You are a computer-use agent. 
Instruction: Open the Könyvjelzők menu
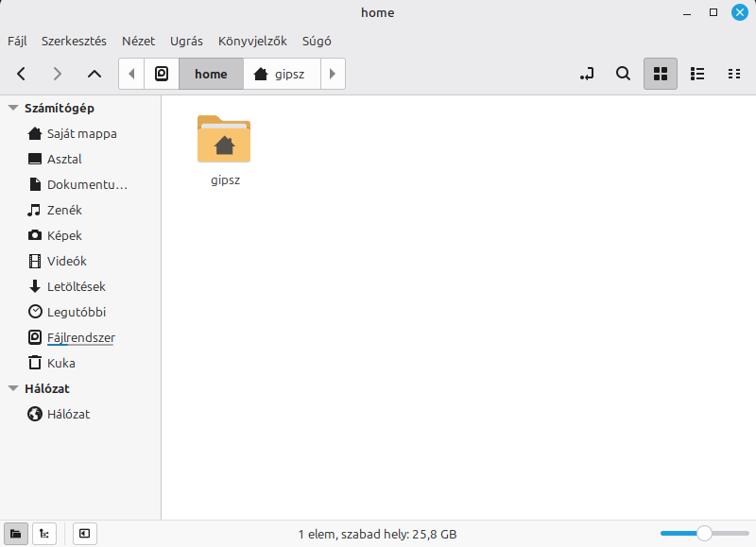(252, 41)
